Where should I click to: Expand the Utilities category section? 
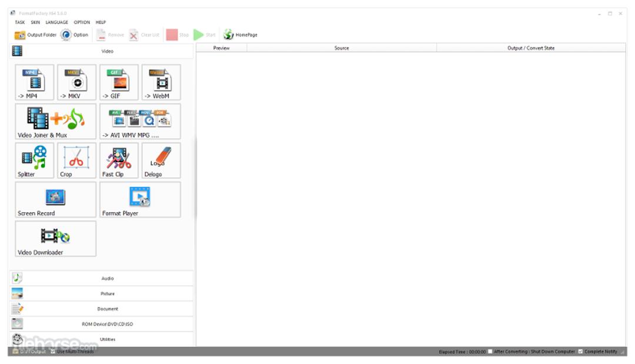coord(101,339)
